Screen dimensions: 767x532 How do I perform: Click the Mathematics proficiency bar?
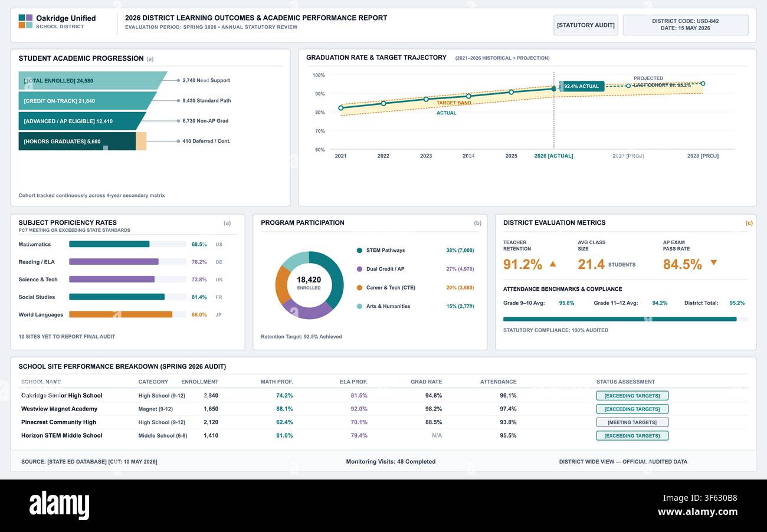click(109, 244)
